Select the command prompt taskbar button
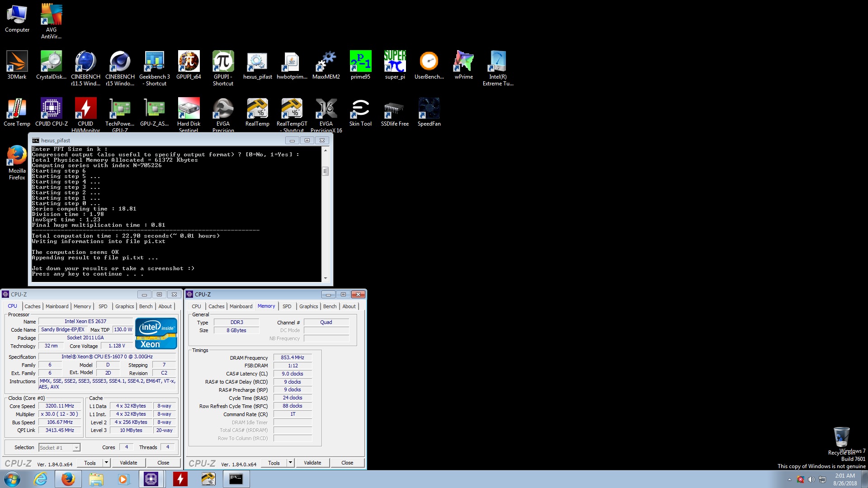 point(236,479)
